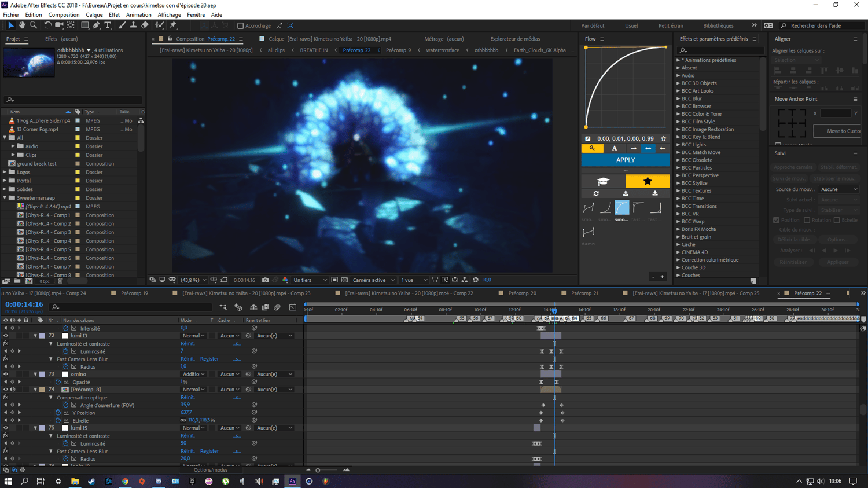The height and width of the screenshot is (488, 868).
Task: Select the Eraser tool
Action: click(145, 25)
